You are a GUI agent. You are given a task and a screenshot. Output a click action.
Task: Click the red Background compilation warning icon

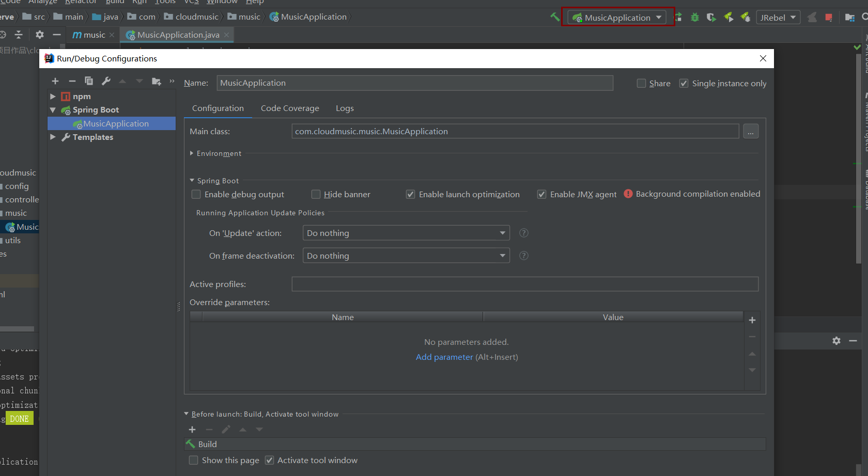pos(628,194)
